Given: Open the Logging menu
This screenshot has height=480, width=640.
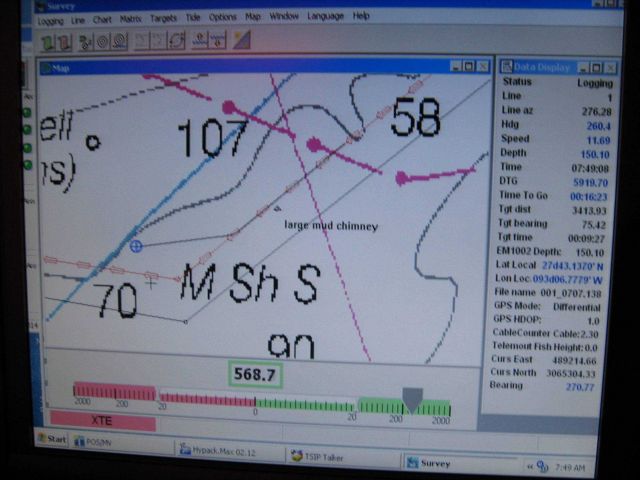Looking at the screenshot, I should 51,21.
